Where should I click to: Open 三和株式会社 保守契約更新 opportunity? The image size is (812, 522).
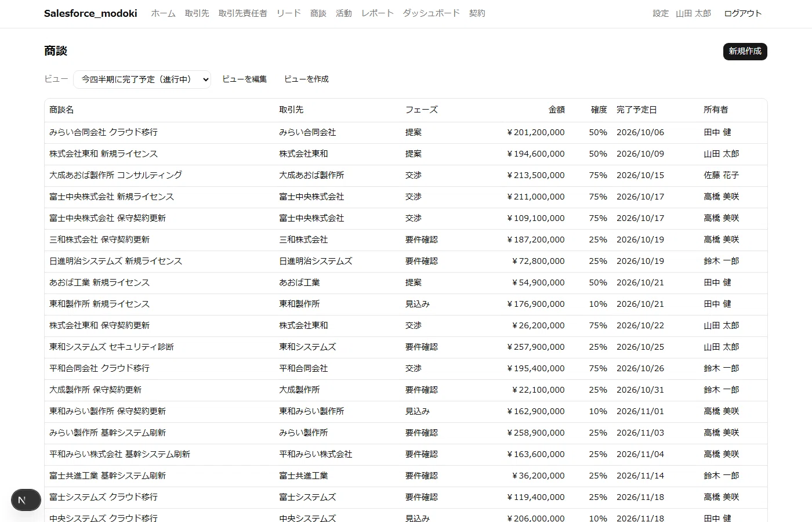click(x=99, y=240)
